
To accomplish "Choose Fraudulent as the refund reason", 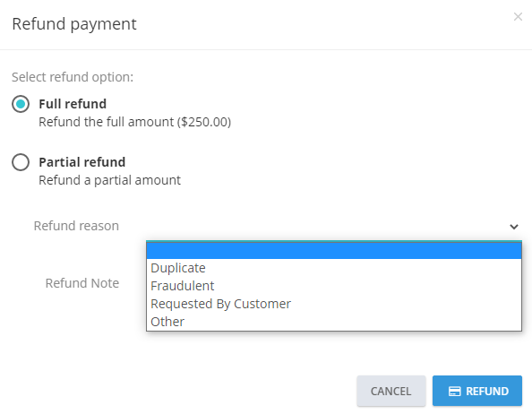I will pos(334,286).
